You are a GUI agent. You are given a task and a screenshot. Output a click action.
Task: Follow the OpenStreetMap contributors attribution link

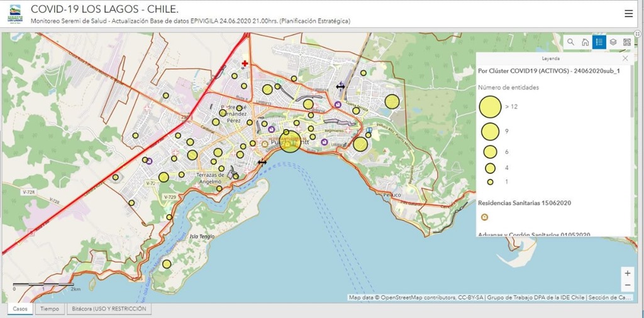(x=416, y=297)
